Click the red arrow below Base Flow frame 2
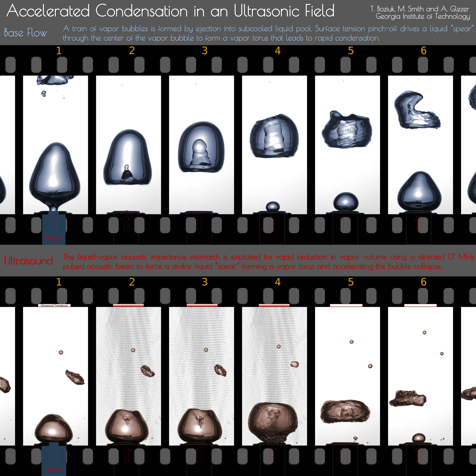Viewport: 476px width, 476px height. (x=126, y=224)
